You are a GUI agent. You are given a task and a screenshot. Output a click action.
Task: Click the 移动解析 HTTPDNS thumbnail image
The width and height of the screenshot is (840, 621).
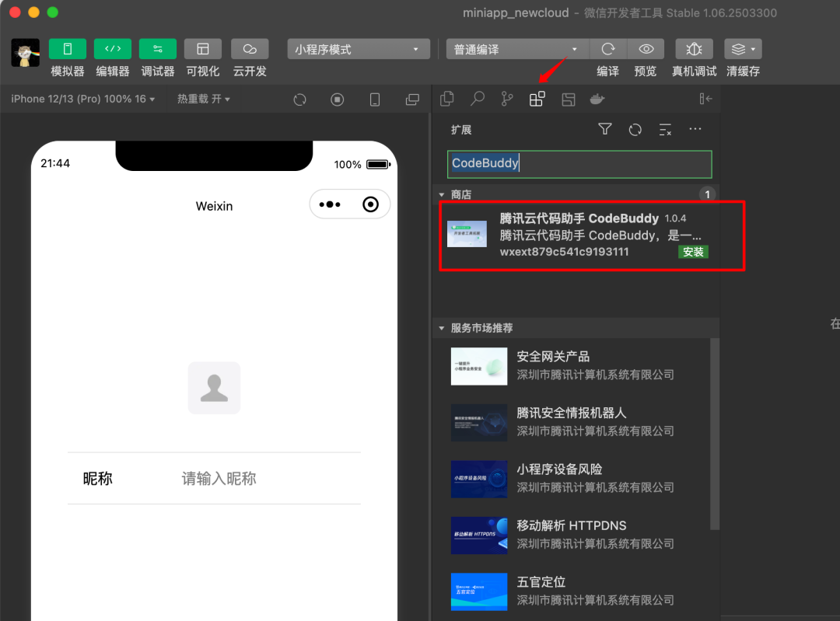point(479,536)
